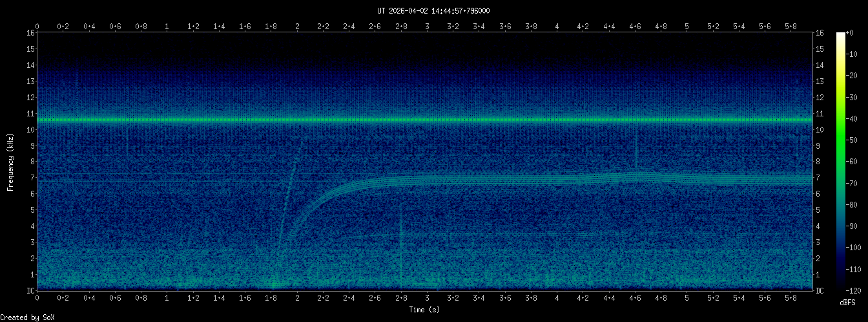868x322 pixels.
Task: Click the dBFS label under the color scale
Action: coord(847,302)
